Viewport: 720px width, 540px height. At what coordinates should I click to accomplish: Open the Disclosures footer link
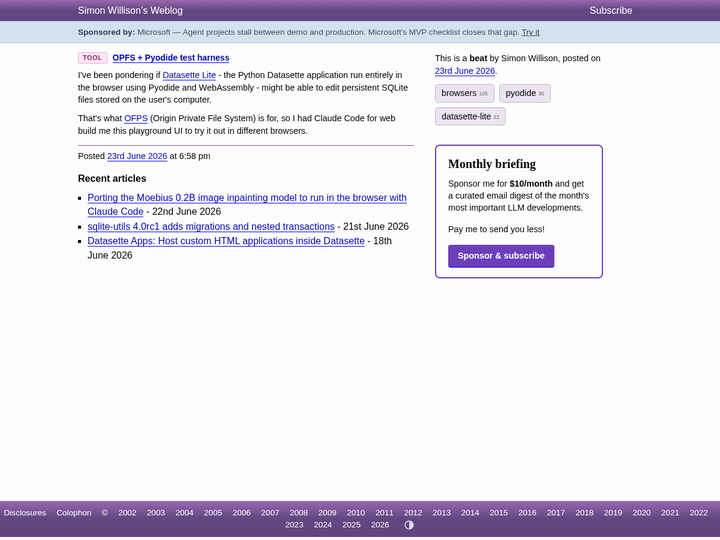point(25,513)
